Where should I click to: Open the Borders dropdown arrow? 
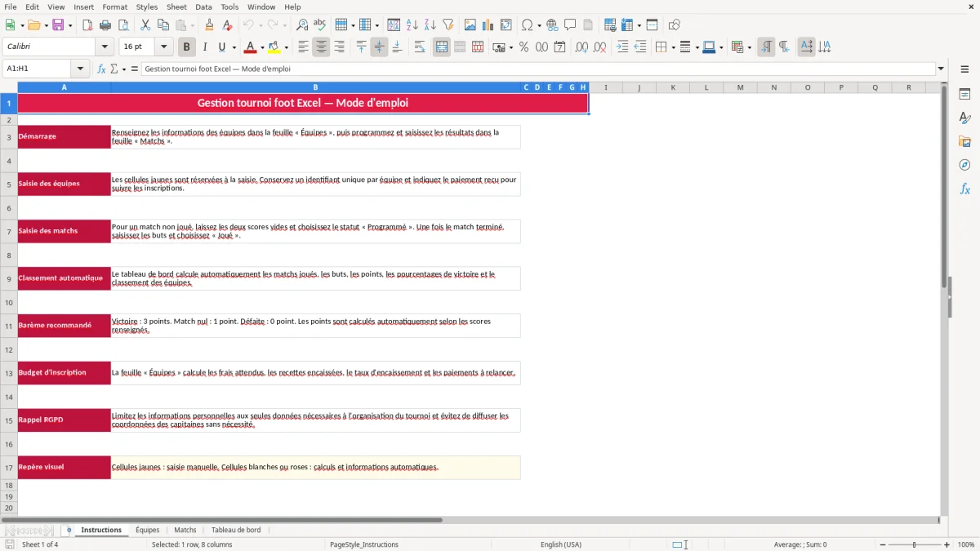[x=673, y=47]
